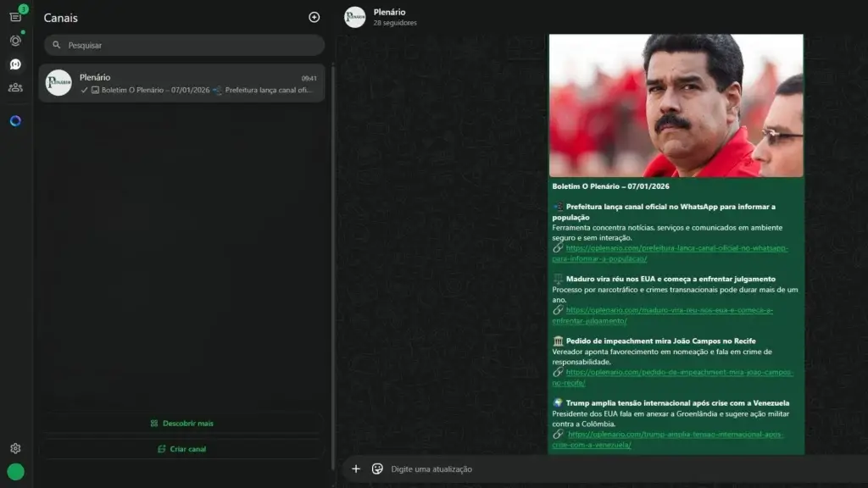Open the Maduro photo in the message
The height and width of the screenshot is (488, 868).
[676, 105]
